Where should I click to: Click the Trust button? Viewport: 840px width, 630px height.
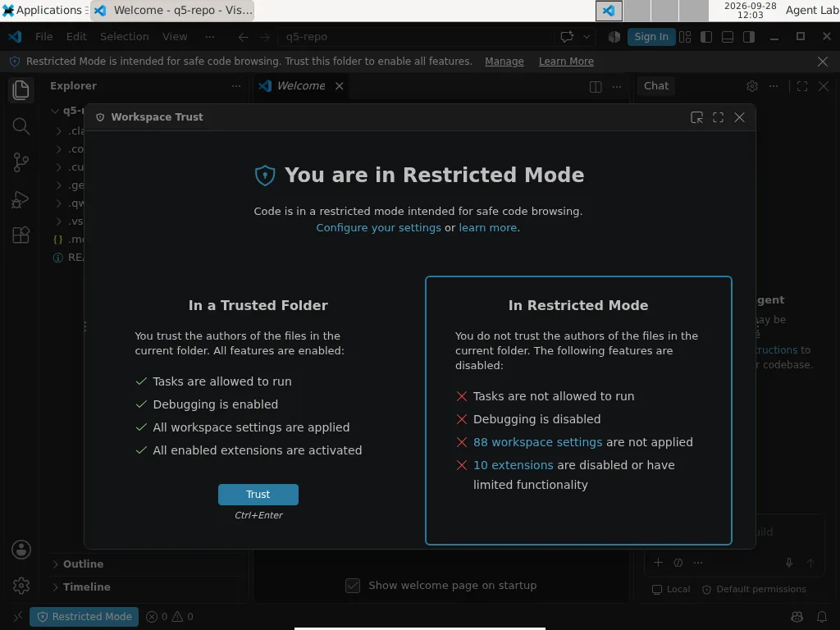click(258, 495)
